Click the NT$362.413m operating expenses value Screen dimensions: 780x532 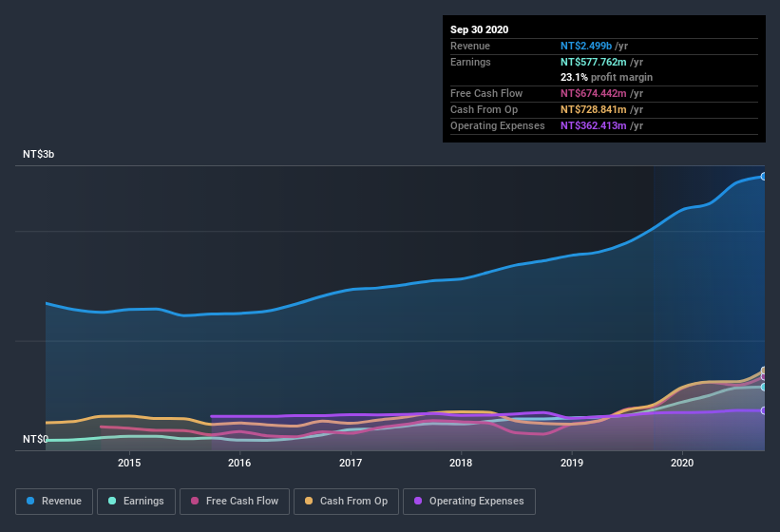click(594, 125)
